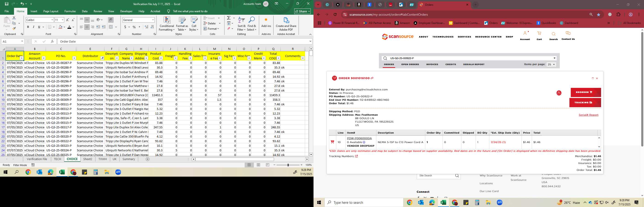Click the Percent Style icon

(134, 27)
